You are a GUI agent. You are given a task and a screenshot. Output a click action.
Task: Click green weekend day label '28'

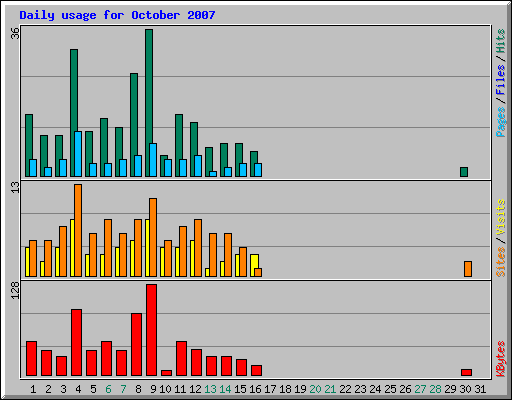(x=435, y=389)
